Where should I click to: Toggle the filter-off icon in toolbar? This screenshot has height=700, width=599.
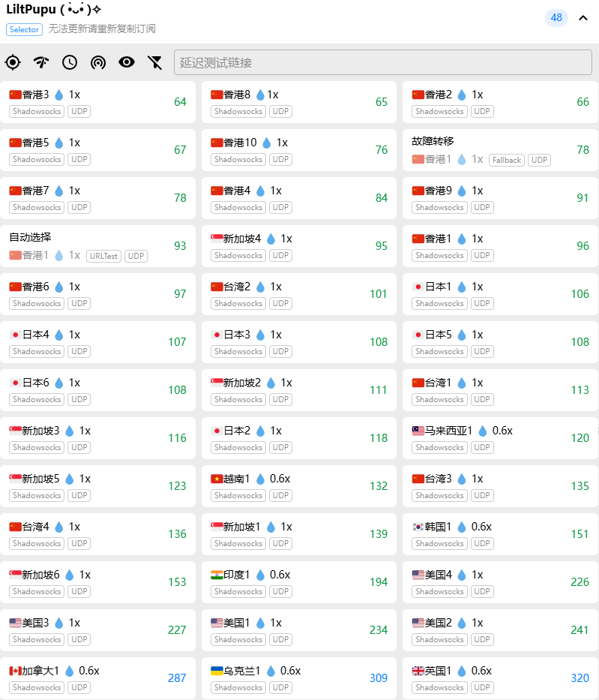[155, 62]
